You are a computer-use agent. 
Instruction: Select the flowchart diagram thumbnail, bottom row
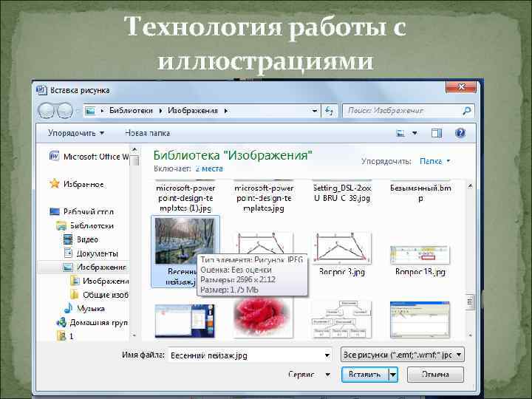tap(341, 319)
